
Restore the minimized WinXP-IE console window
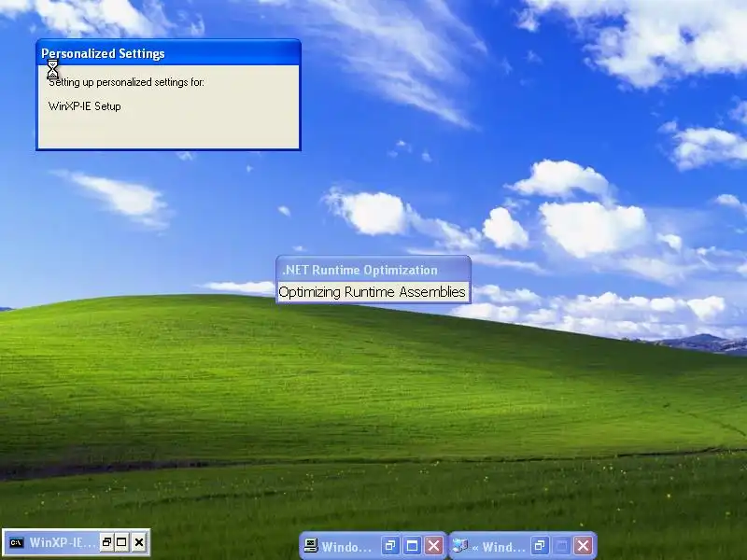pyautogui.click(x=106, y=542)
